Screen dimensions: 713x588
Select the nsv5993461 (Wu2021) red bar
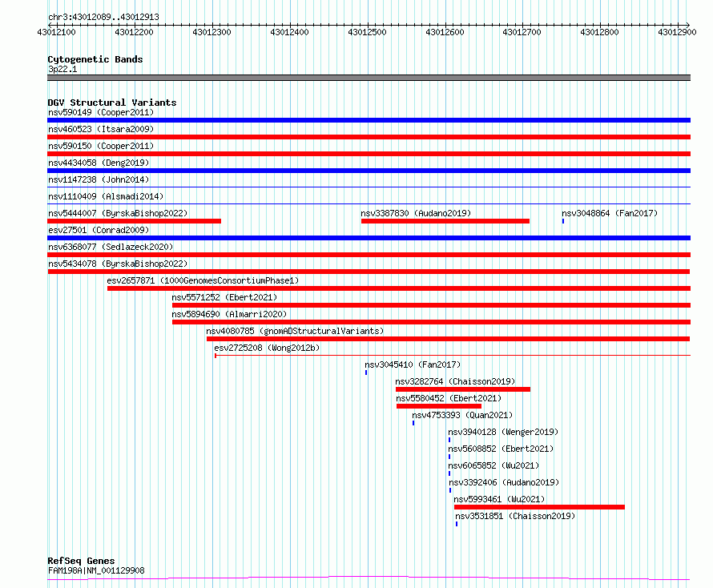[539, 507]
